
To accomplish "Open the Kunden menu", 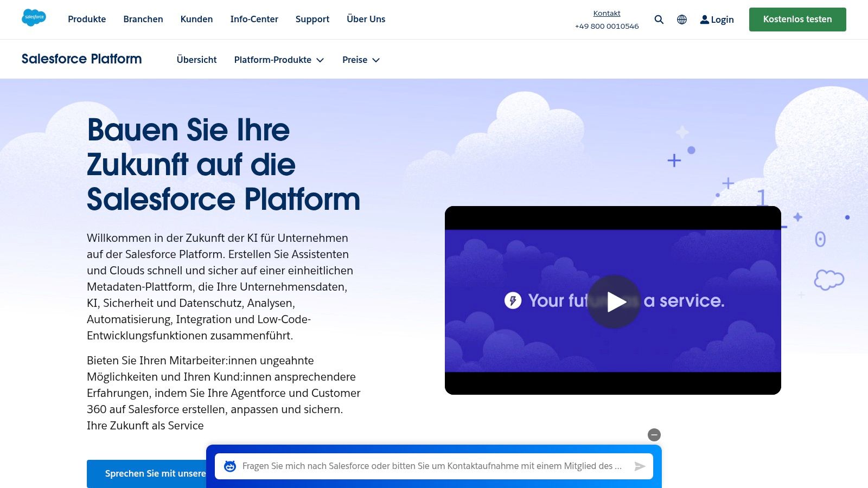I will pos(196,19).
